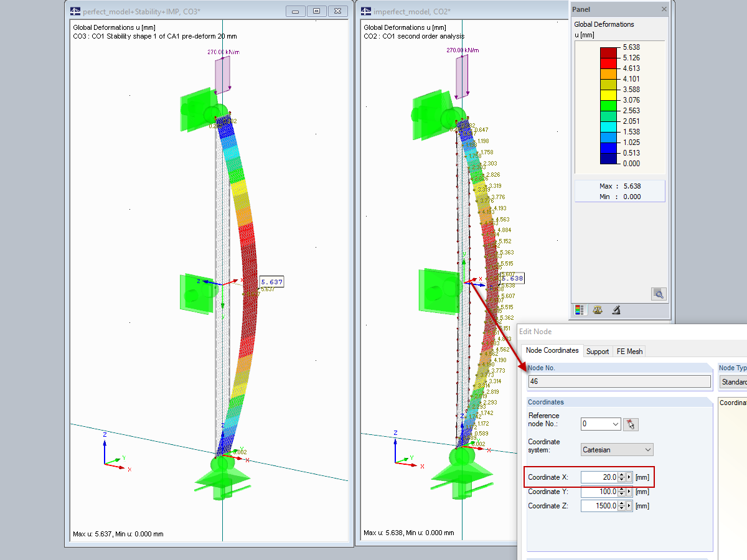Click the perfect_model window title icon
The image size is (747, 560).
(76, 11)
